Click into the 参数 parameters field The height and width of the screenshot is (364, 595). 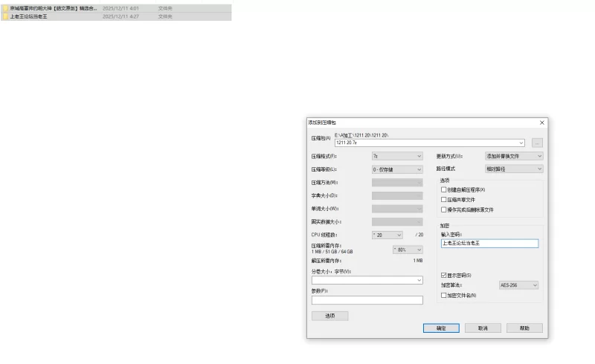(367, 300)
